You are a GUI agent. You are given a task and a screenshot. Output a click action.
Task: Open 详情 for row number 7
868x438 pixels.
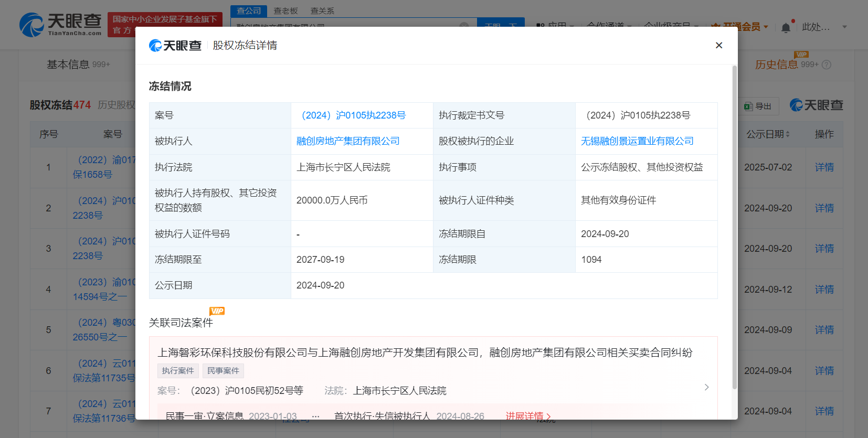pos(824,411)
